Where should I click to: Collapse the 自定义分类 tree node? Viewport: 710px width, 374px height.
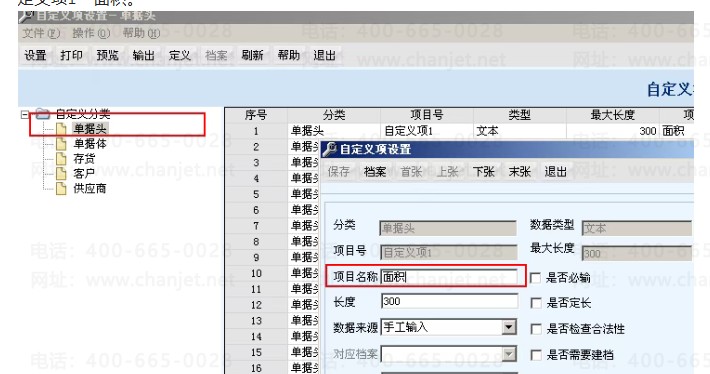click(x=25, y=115)
